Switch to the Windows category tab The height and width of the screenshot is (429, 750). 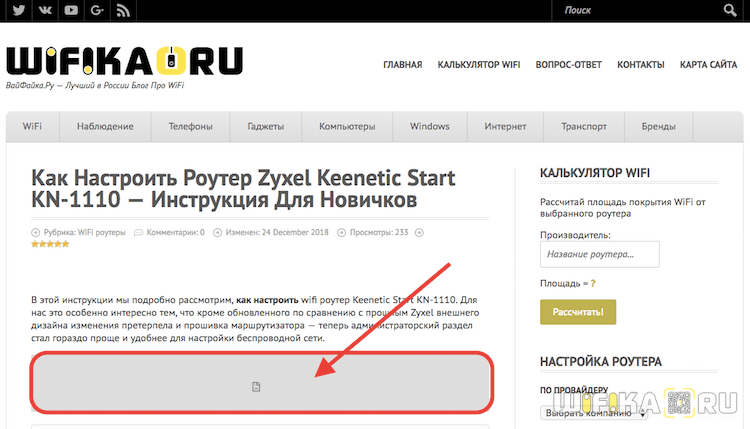click(430, 126)
